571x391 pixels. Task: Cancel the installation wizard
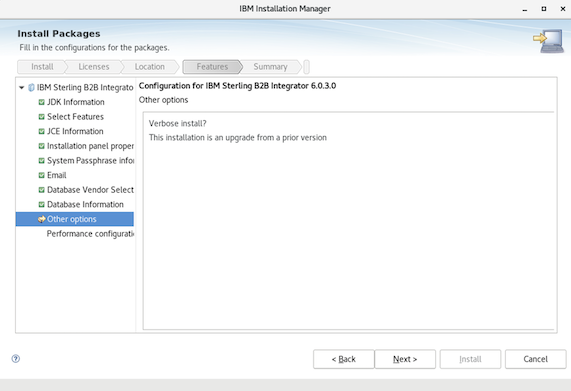click(535, 359)
